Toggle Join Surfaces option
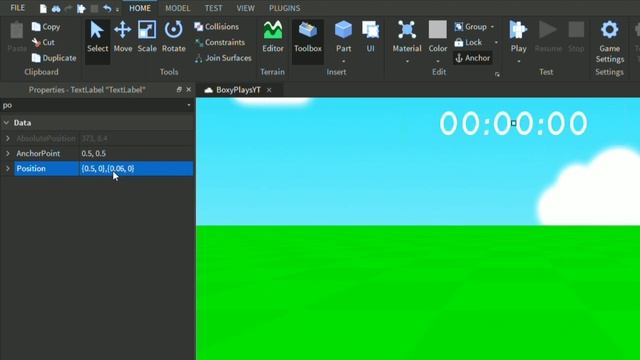640x360 pixels. pos(223,58)
